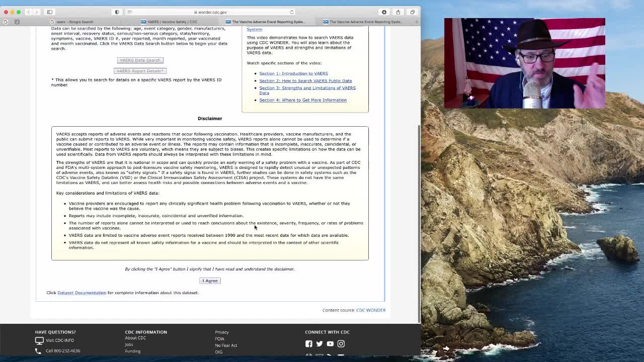Click the System link above video description
This screenshot has height=362, width=644.
254,29
